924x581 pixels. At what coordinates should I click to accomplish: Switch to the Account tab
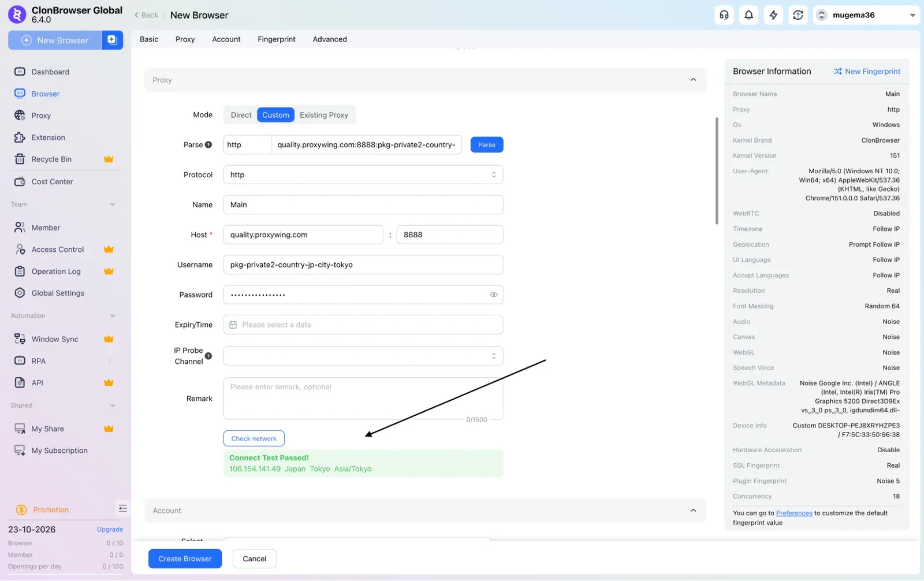click(226, 39)
